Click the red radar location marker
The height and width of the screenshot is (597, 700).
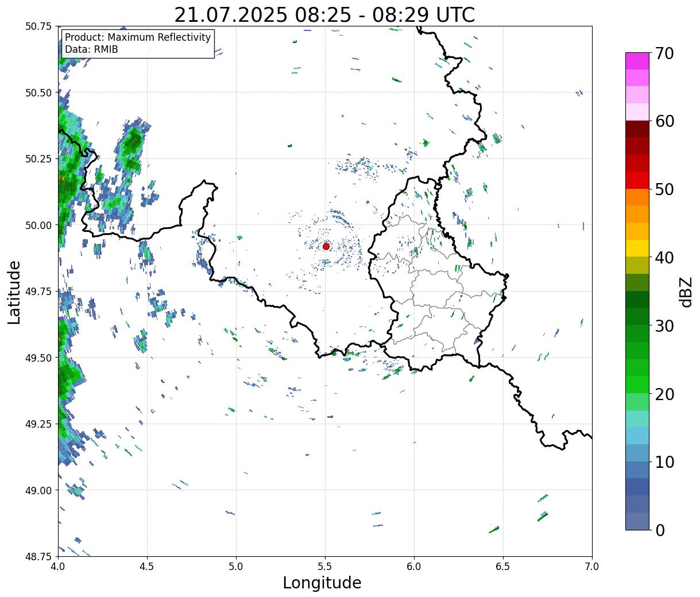click(326, 246)
